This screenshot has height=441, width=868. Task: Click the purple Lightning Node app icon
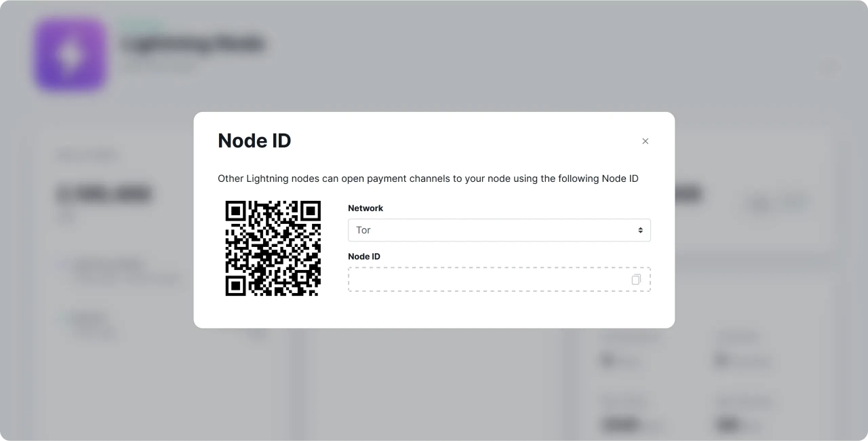71,54
